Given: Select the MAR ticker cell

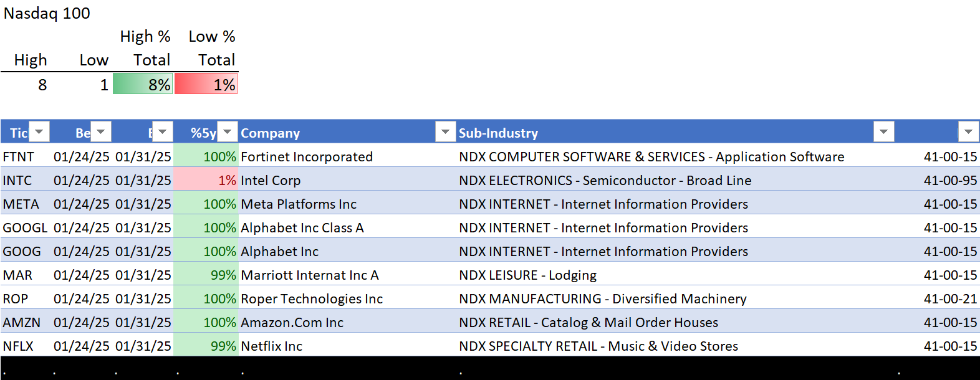Looking at the screenshot, I should point(17,275).
